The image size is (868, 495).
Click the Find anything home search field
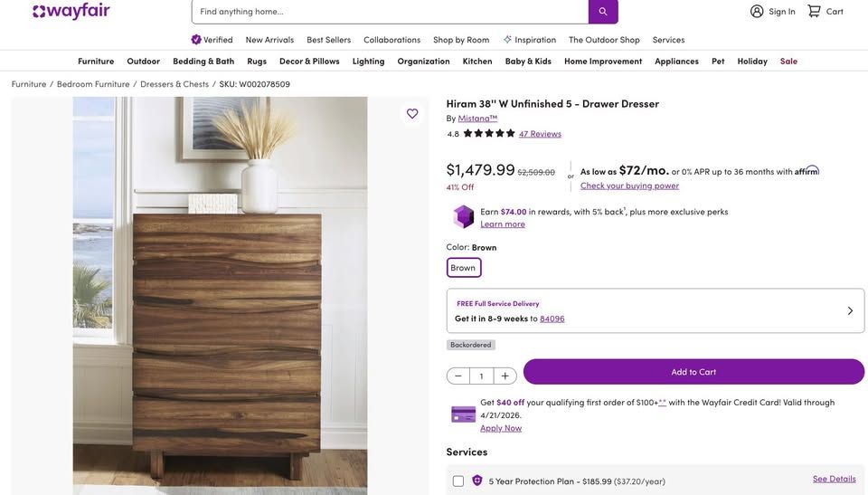coord(390,12)
